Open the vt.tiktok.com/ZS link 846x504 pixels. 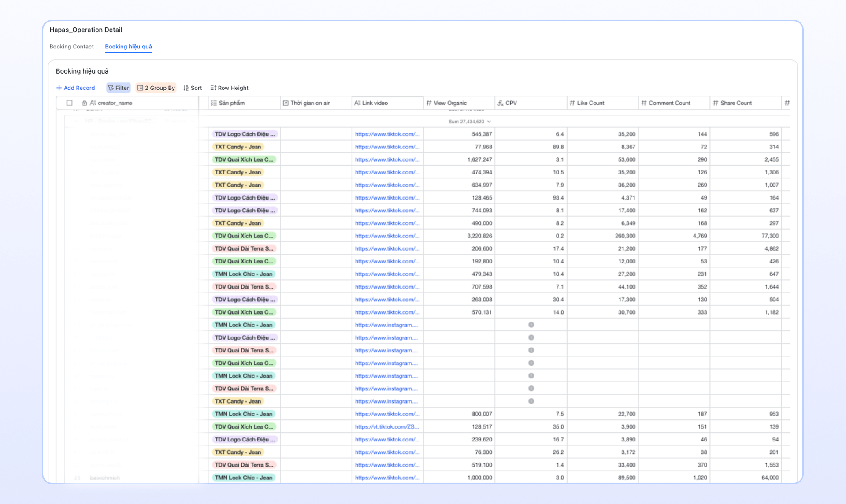[387, 427]
